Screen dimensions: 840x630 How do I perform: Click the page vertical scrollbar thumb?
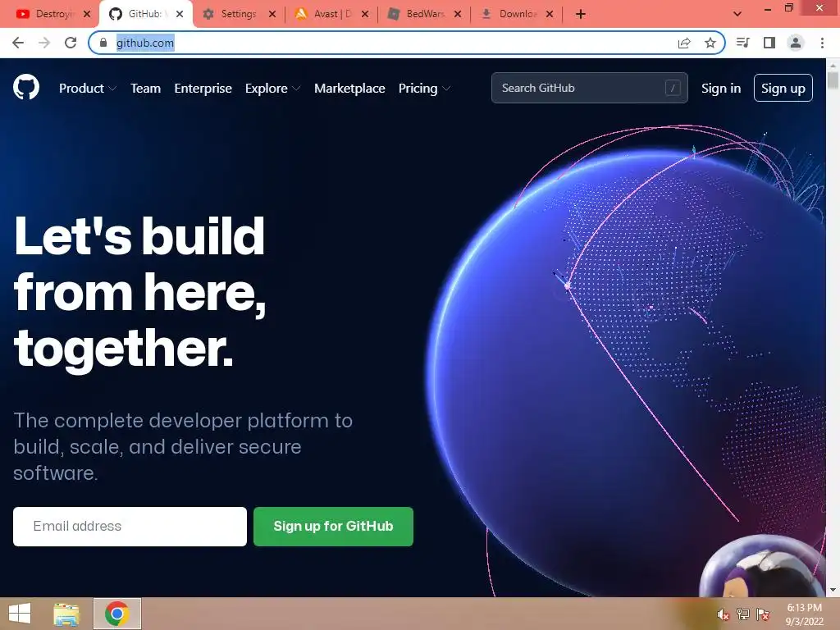[833, 80]
